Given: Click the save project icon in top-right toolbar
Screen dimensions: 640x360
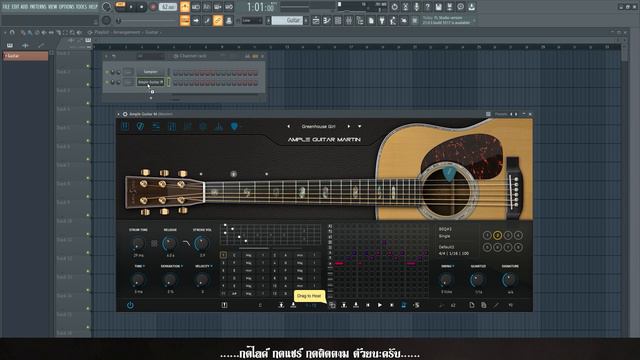Looking at the screenshot, I should click(x=438, y=7).
